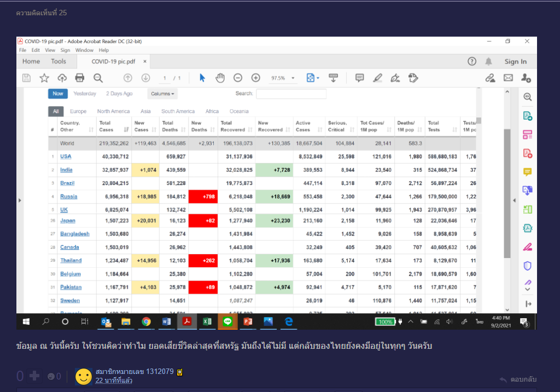560x392 pixels.
Task: Open the Edit menu
Action: 36,50
